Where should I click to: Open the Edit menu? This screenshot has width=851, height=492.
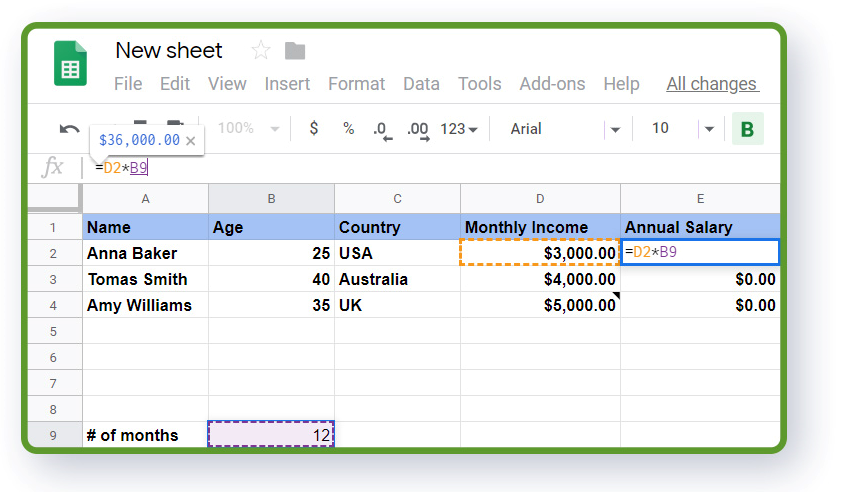[175, 84]
